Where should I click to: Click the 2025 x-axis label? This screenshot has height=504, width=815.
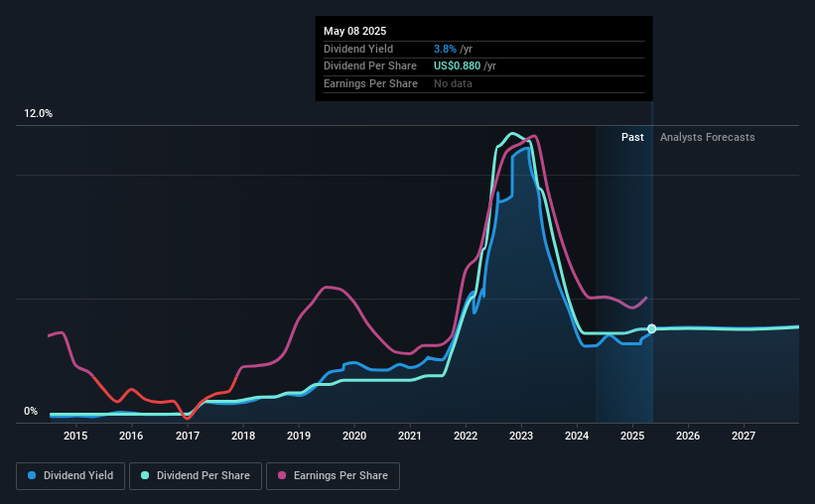point(632,436)
